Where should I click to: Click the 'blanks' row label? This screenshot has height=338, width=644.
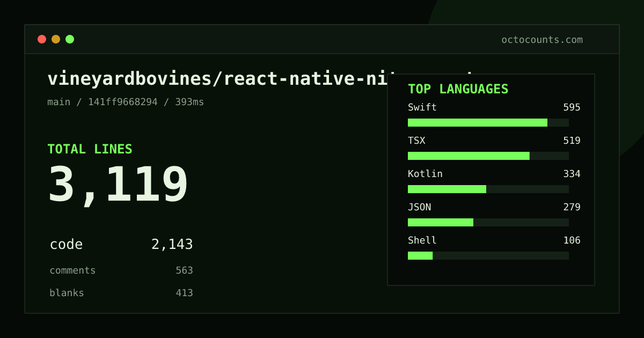(x=67, y=293)
